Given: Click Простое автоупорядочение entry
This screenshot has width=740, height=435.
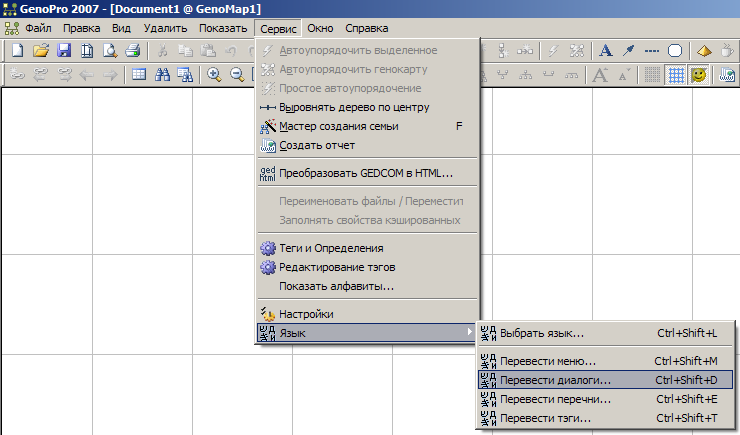Looking at the screenshot, I should pyautogui.click(x=367, y=88).
